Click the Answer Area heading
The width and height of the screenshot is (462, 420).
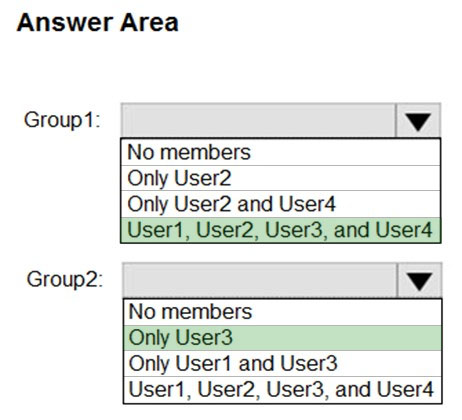click(97, 23)
